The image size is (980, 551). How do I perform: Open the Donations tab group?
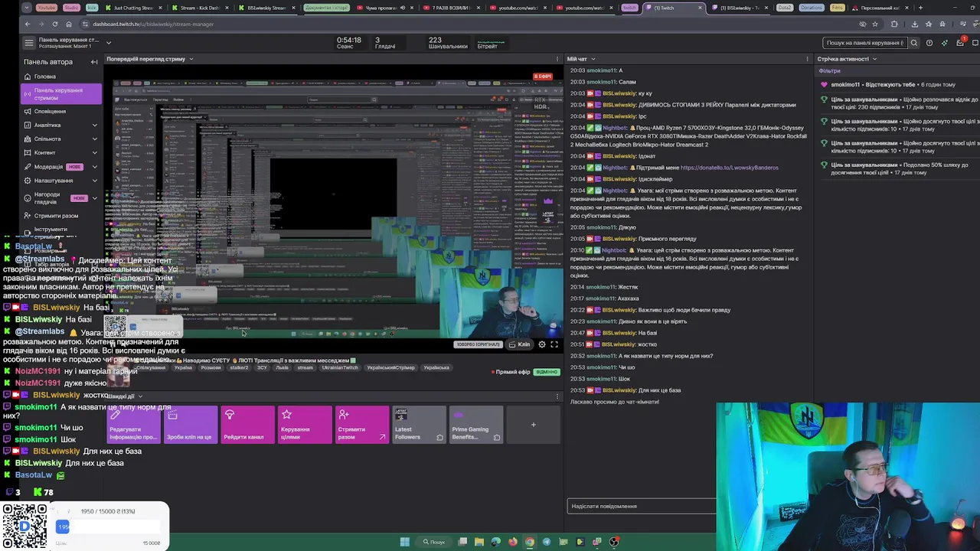tap(811, 8)
